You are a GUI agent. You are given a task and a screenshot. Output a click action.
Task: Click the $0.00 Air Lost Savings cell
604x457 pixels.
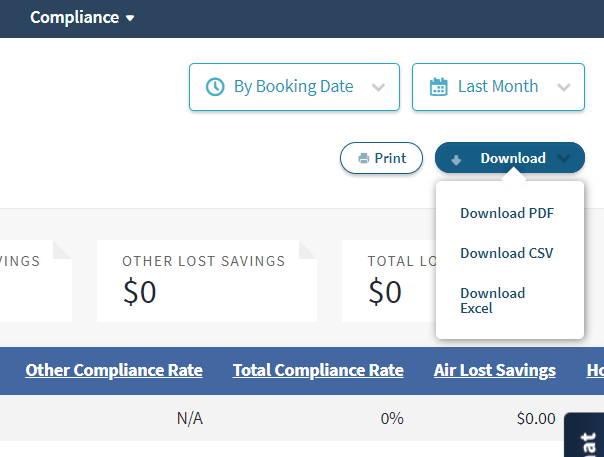click(534, 419)
